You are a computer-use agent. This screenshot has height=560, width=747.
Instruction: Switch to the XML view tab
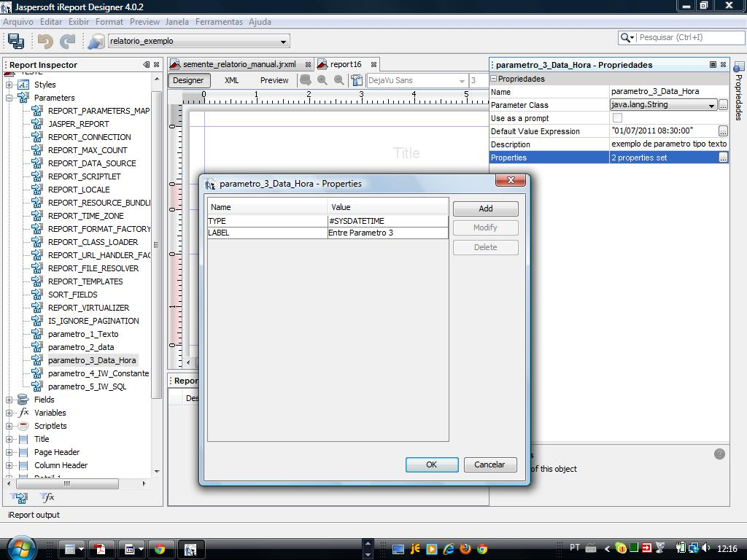231,80
